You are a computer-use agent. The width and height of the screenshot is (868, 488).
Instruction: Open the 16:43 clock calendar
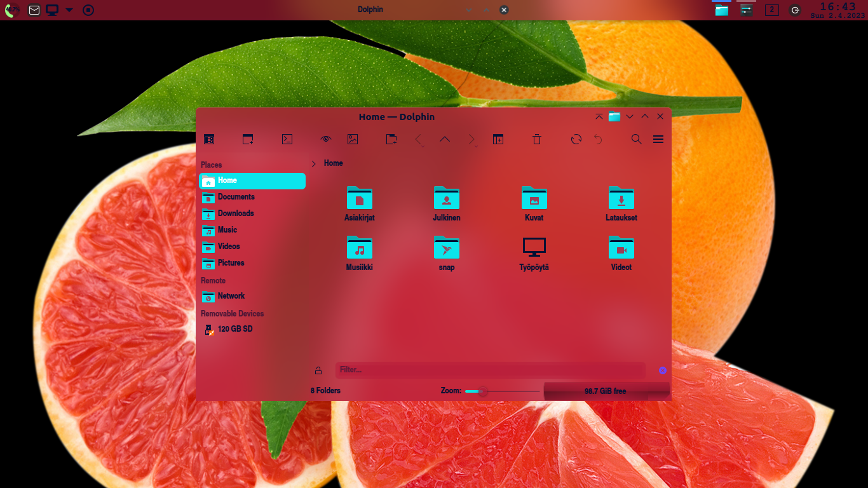click(837, 10)
